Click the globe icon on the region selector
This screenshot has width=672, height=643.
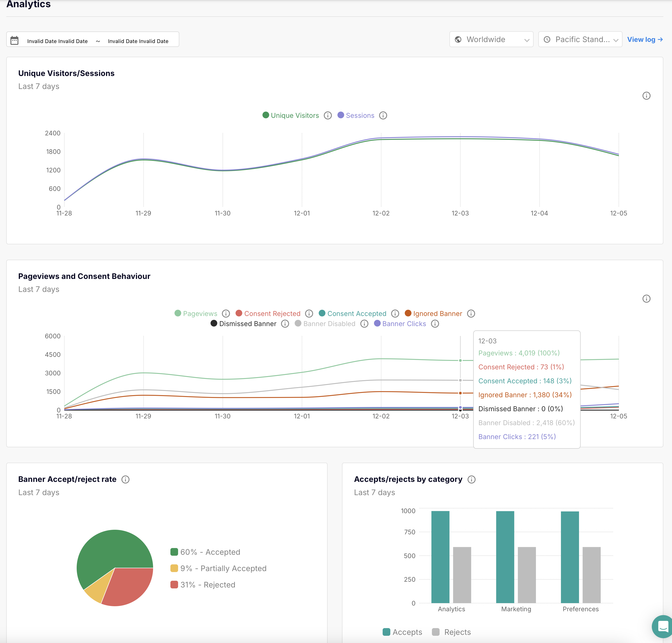point(458,39)
